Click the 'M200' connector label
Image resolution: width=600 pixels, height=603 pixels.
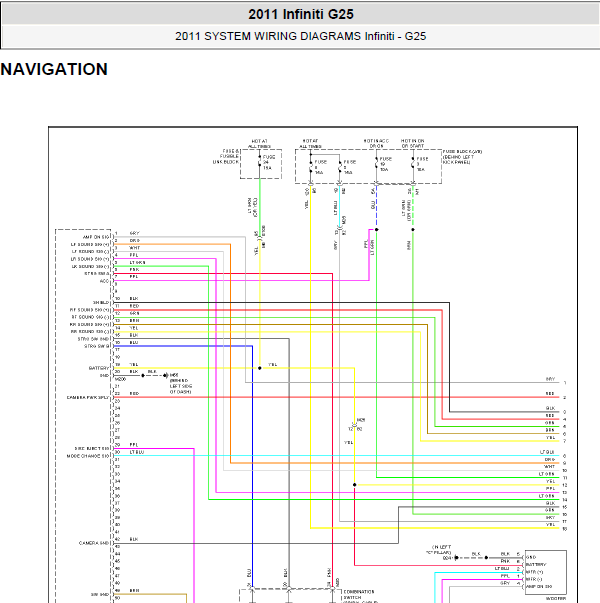pos(120,379)
